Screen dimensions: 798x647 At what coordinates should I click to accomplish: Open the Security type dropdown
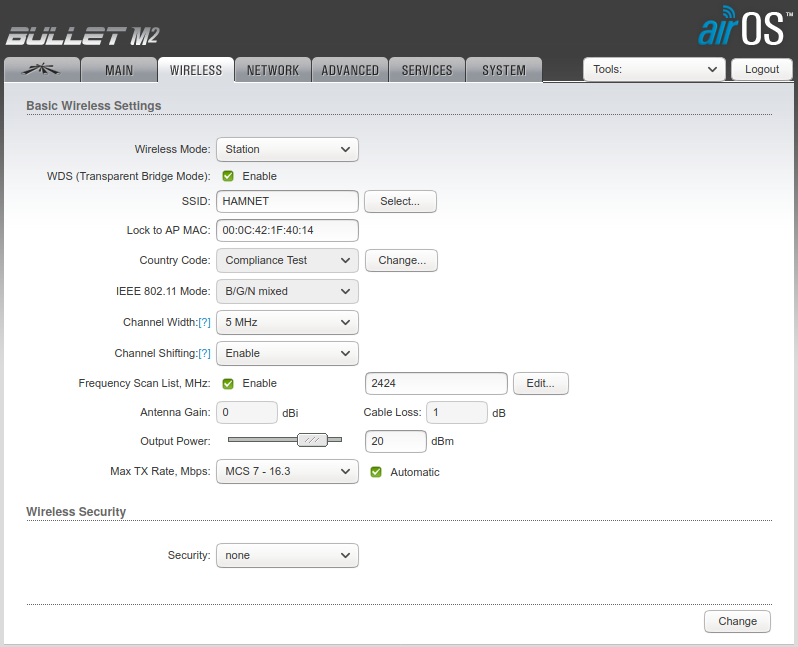287,555
